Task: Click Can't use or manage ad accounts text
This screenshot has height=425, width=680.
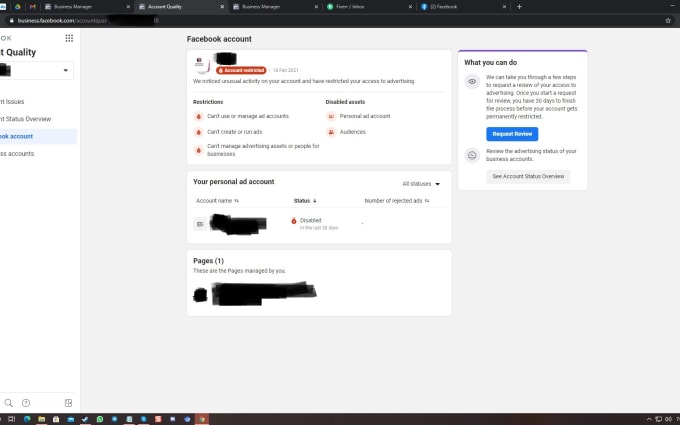Action: tap(248, 116)
